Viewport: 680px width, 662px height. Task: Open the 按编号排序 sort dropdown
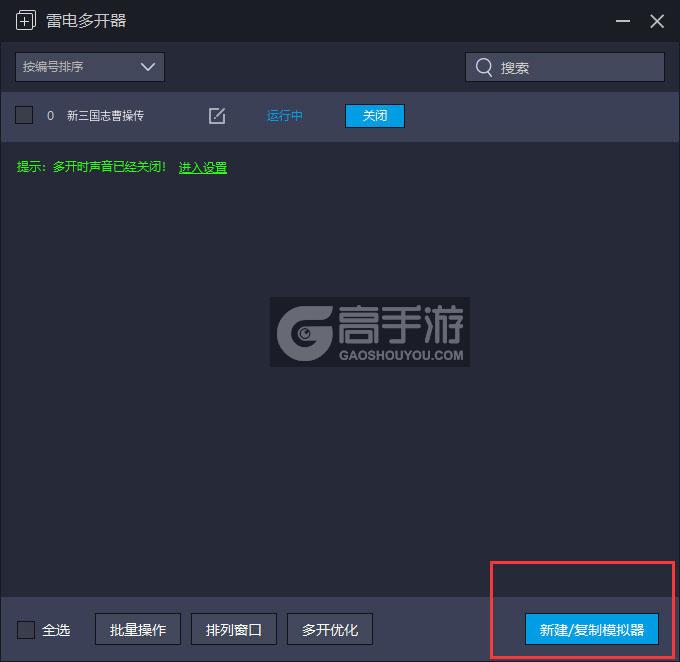pos(90,67)
